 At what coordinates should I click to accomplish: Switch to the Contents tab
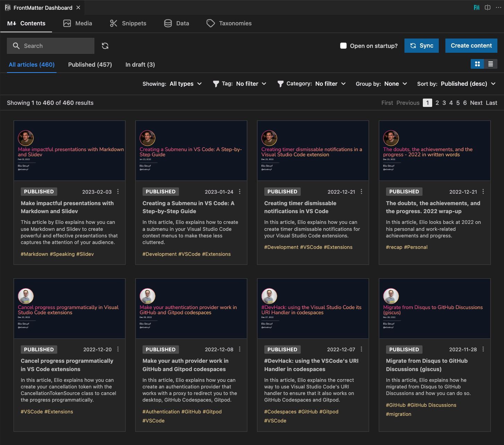tap(26, 23)
